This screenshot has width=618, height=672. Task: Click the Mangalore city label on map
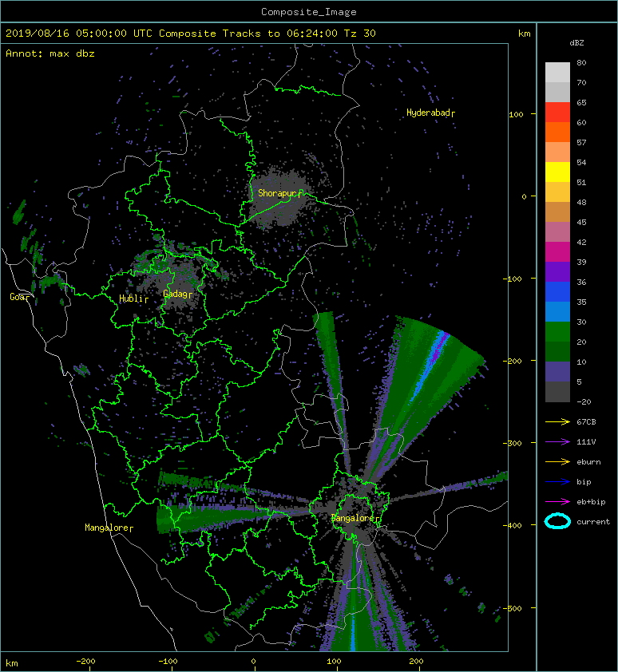click(x=109, y=528)
